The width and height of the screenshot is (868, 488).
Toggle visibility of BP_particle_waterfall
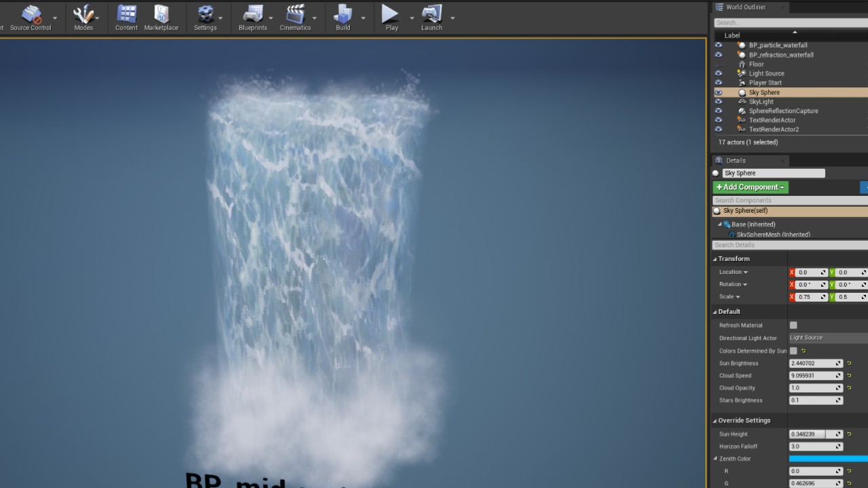tap(719, 45)
